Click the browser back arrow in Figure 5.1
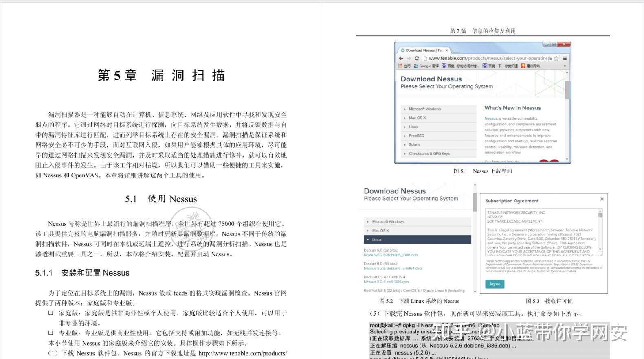The image size is (644, 359). (x=401, y=58)
